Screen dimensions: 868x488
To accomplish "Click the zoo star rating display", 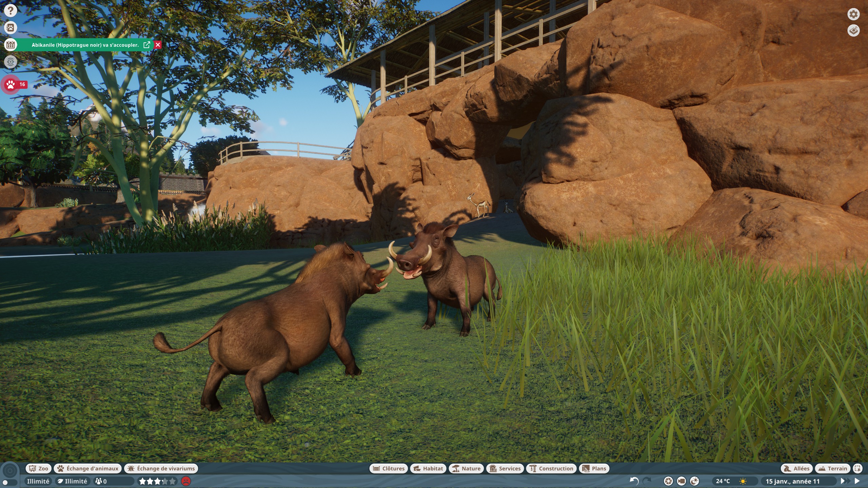I will [158, 481].
